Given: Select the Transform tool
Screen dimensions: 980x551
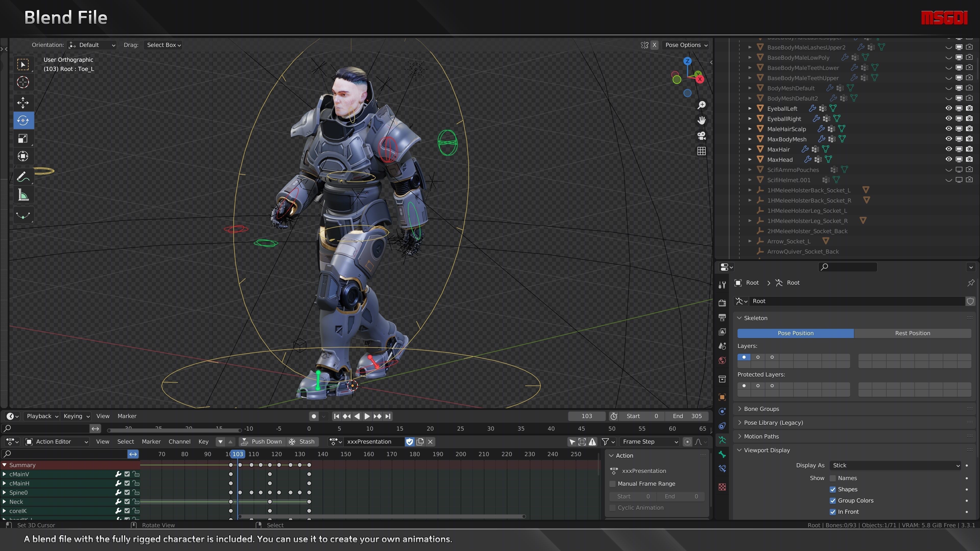Looking at the screenshot, I should pyautogui.click(x=23, y=156).
